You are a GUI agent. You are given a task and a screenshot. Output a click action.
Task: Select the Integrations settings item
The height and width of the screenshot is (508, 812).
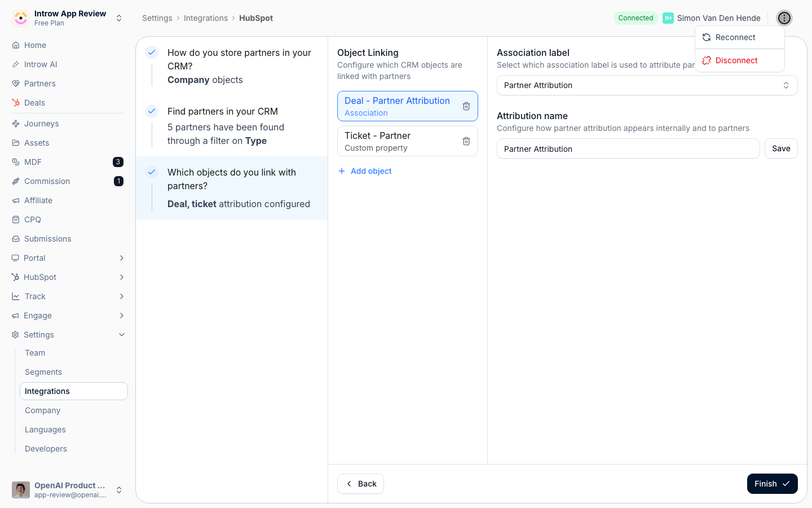coord(74,391)
